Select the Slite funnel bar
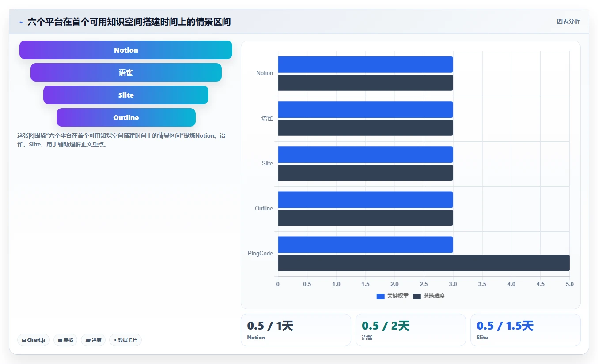Screen dimensions: 598x364 tap(126, 95)
